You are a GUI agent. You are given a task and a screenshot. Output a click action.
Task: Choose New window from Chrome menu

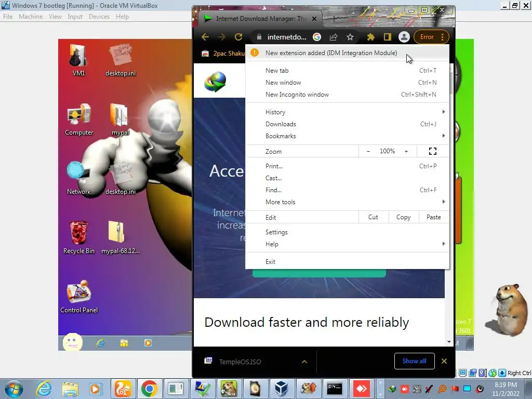tap(347, 83)
